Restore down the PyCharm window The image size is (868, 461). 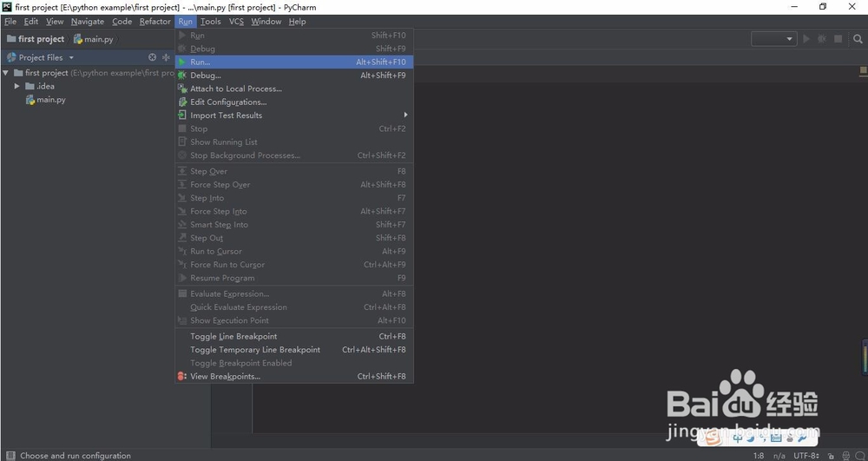[x=823, y=7]
